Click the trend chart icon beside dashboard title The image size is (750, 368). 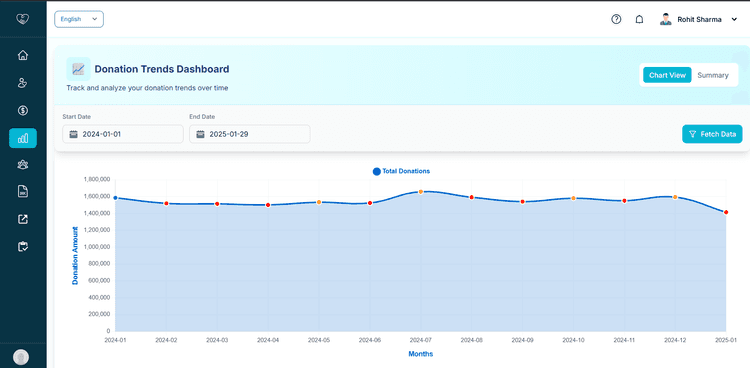tap(78, 69)
